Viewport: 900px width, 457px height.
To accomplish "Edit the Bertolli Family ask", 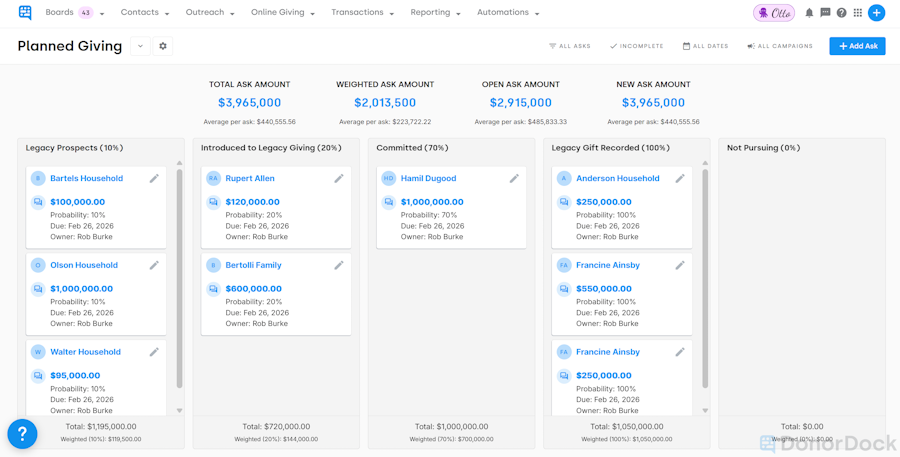I will point(339,265).
